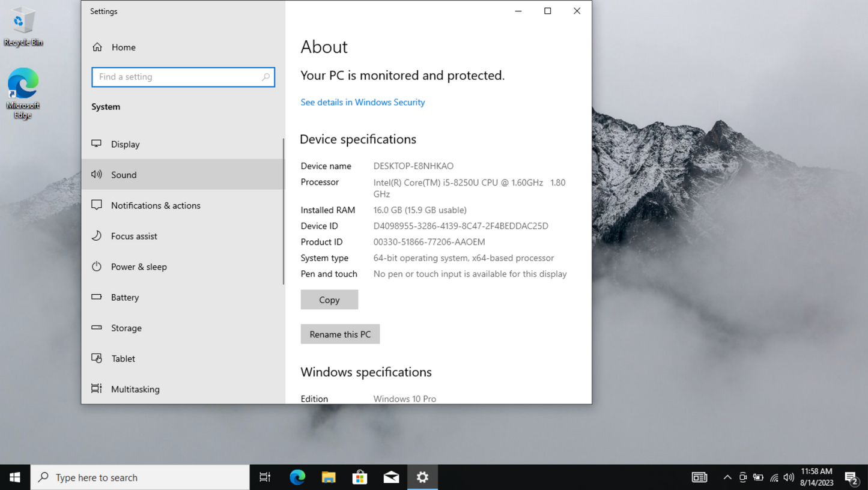Click the Home icon in Settings sidebar
The height and width of the screenshot is (490, 868).
97,47
